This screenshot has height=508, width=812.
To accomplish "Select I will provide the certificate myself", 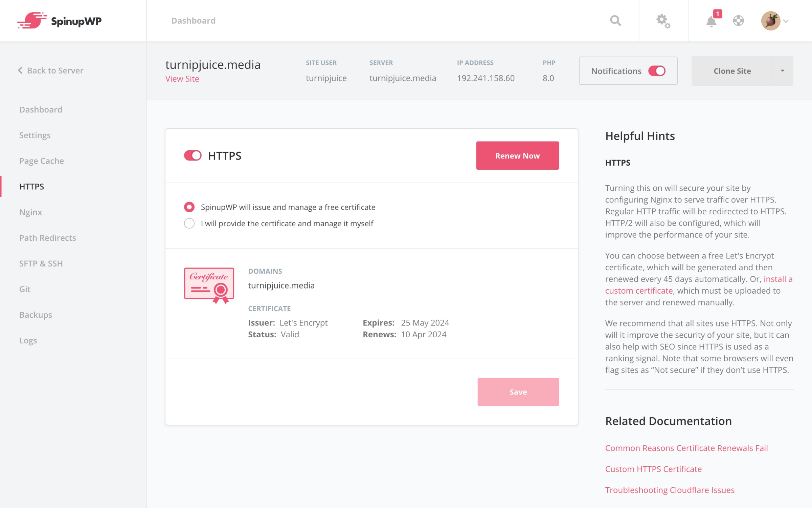I will pyautogui.click(x=189, y=223).
